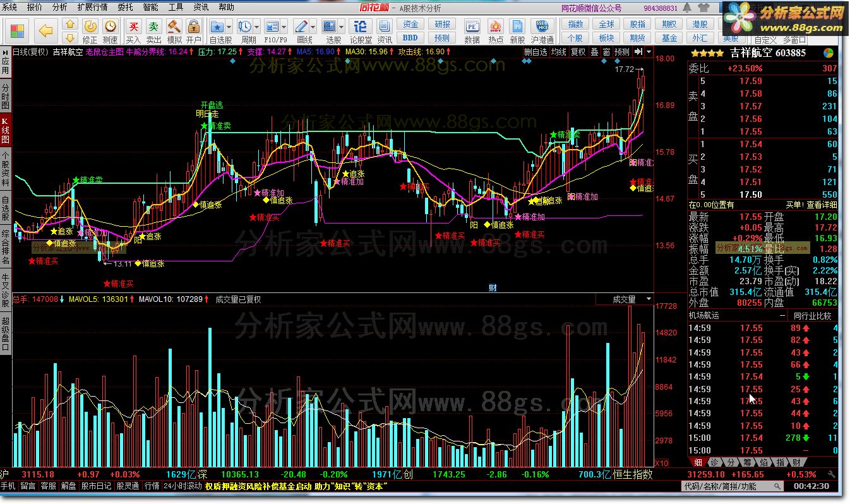Viewport: 850px width, 504px height.
Task: Open the 论股堂 forum icon
Action: pyautogui.click(x=361, y=31)
